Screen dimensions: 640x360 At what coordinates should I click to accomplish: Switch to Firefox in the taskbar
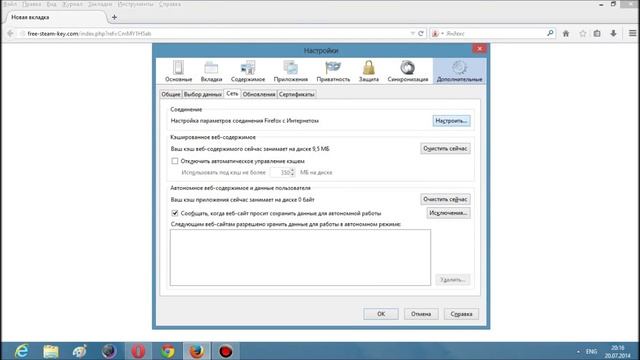point(196,351)
